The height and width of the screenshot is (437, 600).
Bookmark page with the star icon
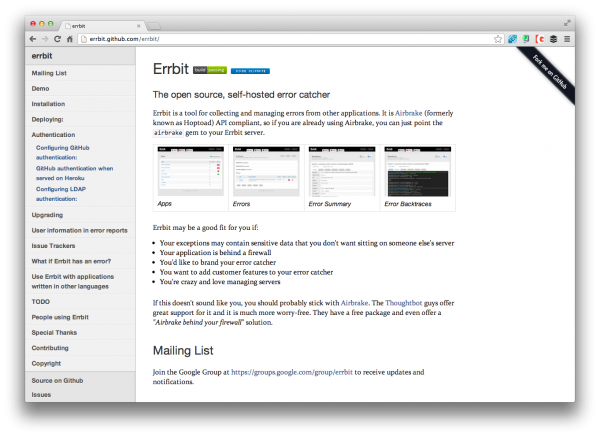click(x=498, y=39)
